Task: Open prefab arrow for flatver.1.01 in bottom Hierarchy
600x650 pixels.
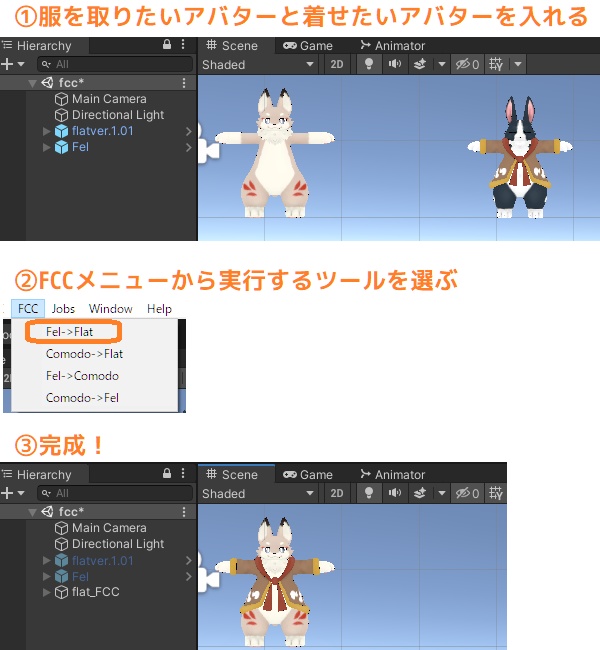Action: click(189, 561)
